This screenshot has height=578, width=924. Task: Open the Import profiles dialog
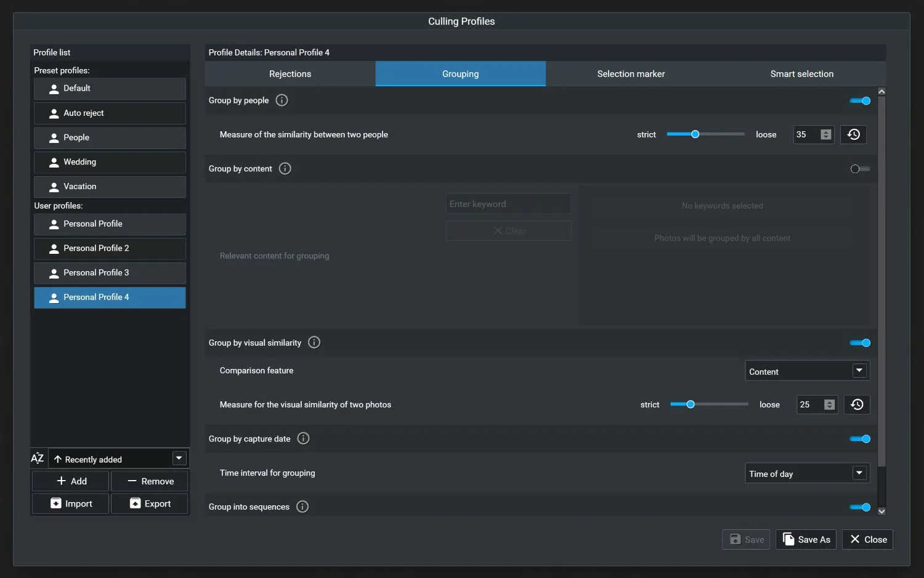(70, 503)
